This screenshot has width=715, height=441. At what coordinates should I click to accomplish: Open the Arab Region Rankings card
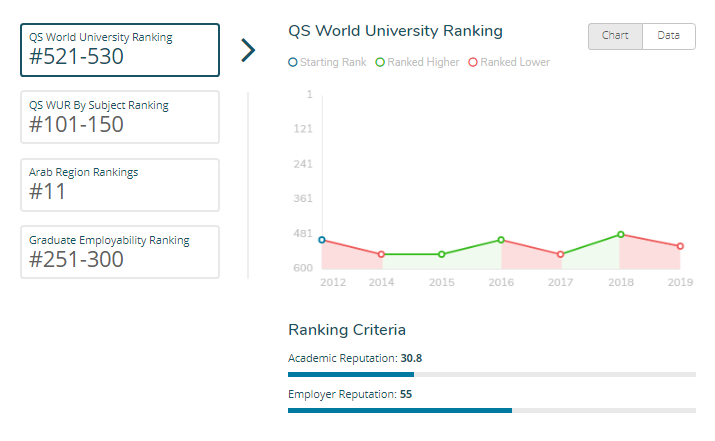[x=120, y=185]
